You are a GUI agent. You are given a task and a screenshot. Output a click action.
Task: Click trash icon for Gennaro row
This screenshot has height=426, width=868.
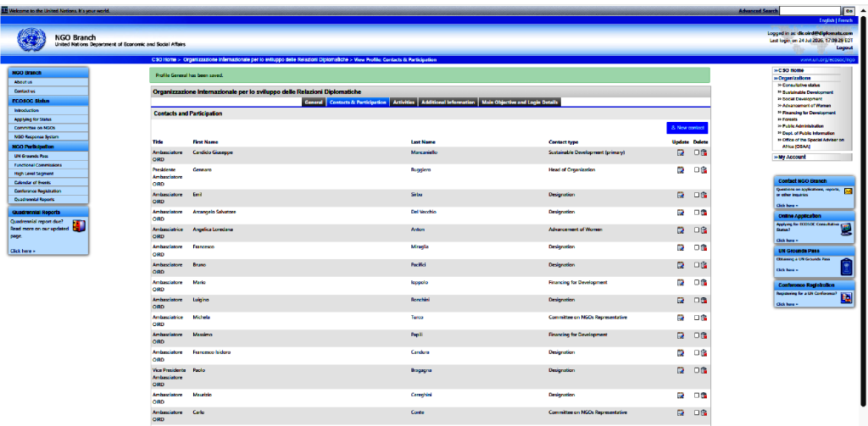click(x=704, y=170)
